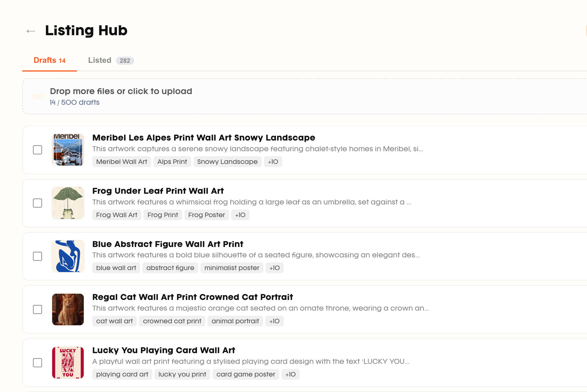Open the Regal Cat portrait thumbnail
This screenshot has height=392, width=587.
click(x=68, y=309)
